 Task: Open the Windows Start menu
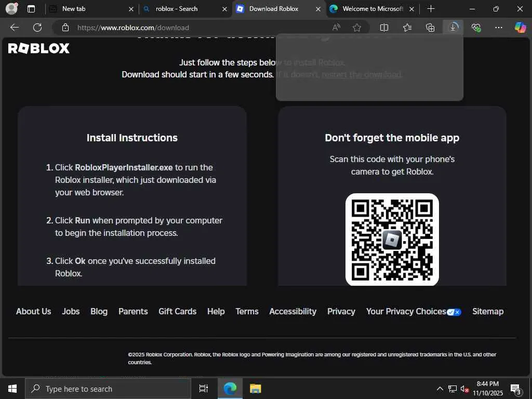12,389
